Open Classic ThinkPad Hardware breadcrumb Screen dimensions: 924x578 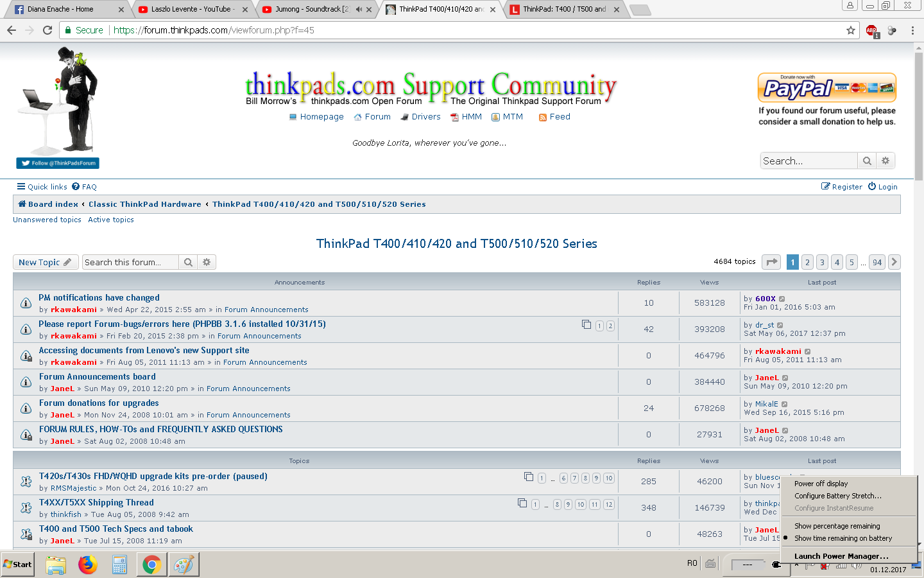tap(145, 204)
